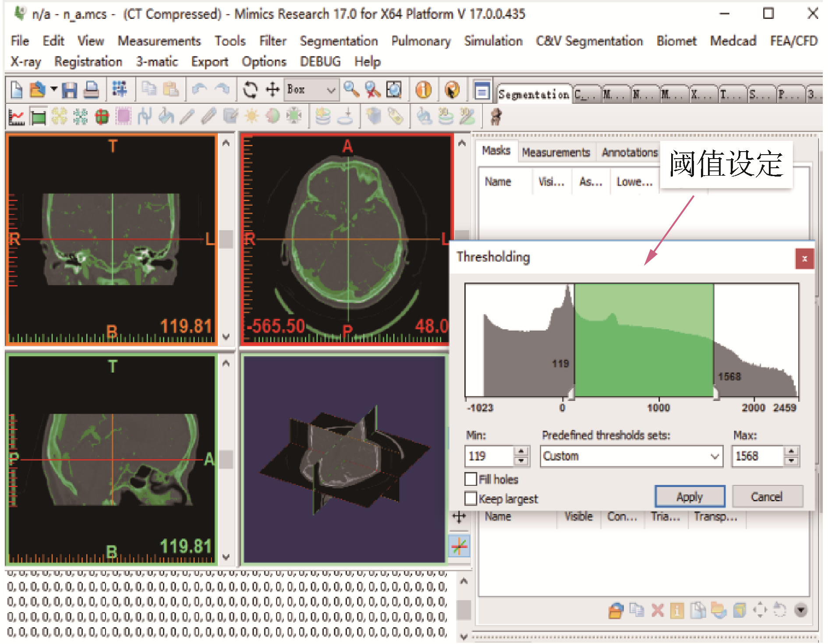Select the rotate view circular arrows icon
828x644 pixels.
pyautogui.click(x=250, y=90)
